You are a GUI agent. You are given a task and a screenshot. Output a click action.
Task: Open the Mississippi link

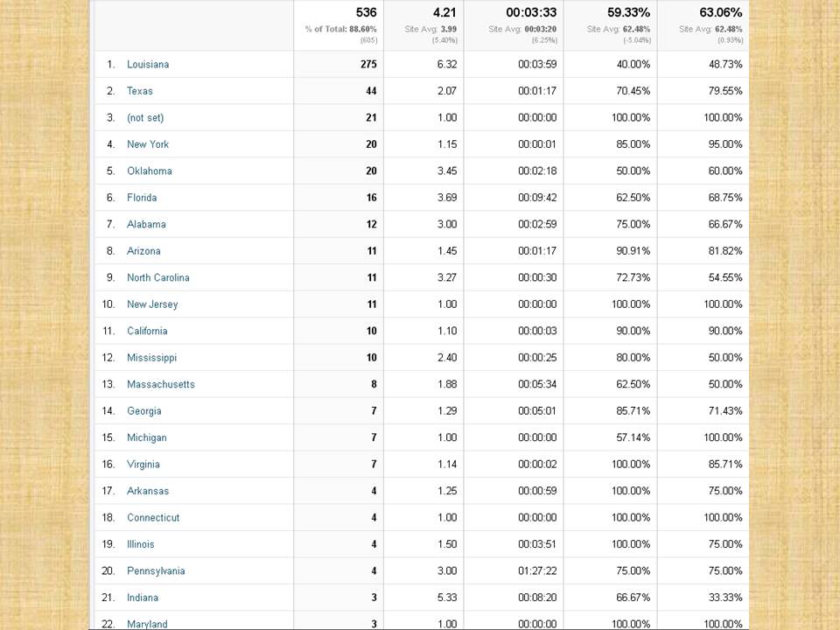point(151,358)
